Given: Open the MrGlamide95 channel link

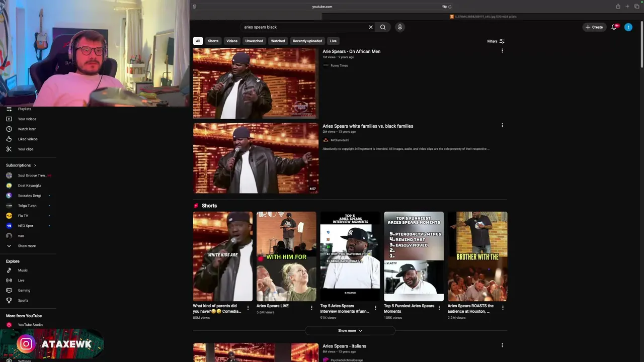Looking at the screenshot, I should pyautogui.click(x=340, y=140).
